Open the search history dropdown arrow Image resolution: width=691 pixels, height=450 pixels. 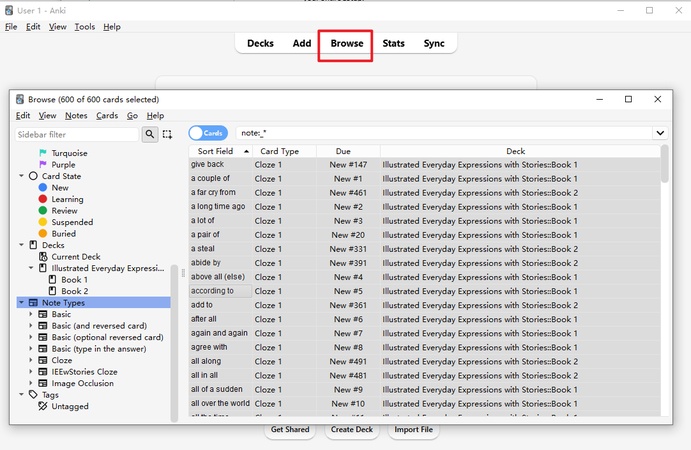coord(660,133)
